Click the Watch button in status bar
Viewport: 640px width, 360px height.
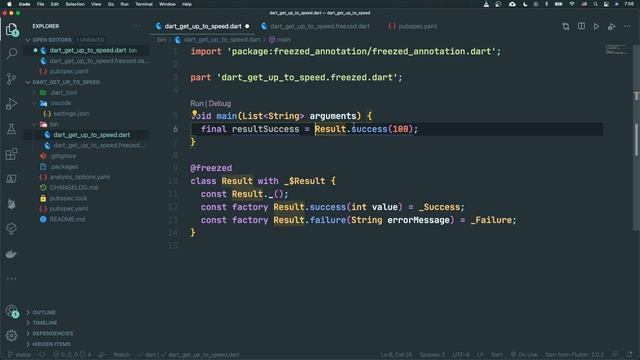(121, 355)
